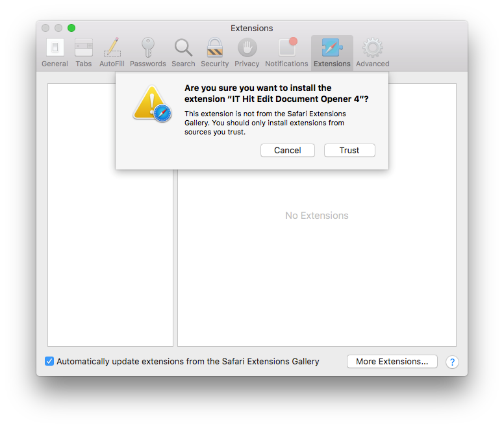The height and width of the screenshot is (428, 504).
Task: Select the Extensions puzzle-piece pane
Action: pyautogui.click(x=332, y=53)
